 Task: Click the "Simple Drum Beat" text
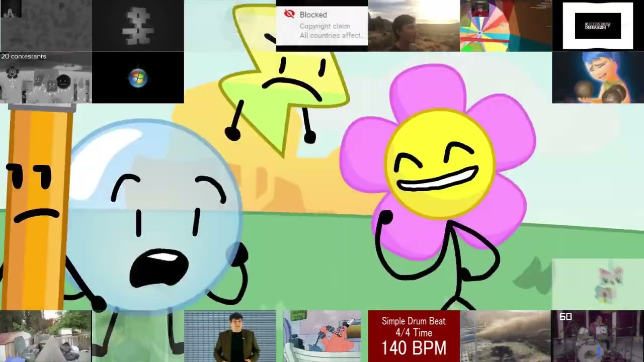414,321
